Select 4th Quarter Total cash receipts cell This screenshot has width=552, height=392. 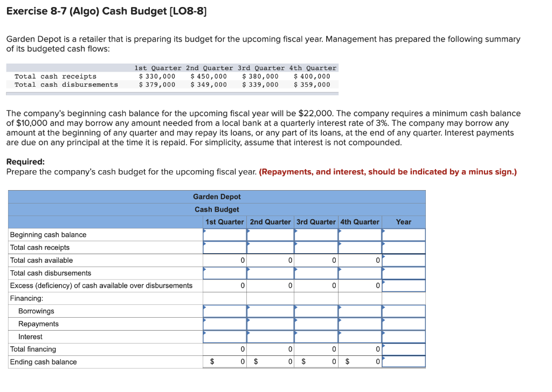(360, 248)
